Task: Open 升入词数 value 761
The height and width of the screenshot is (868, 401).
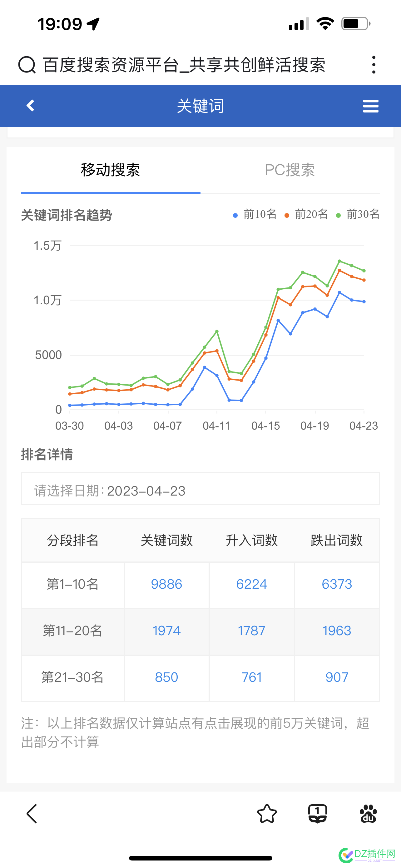Action: pos(251,677)
